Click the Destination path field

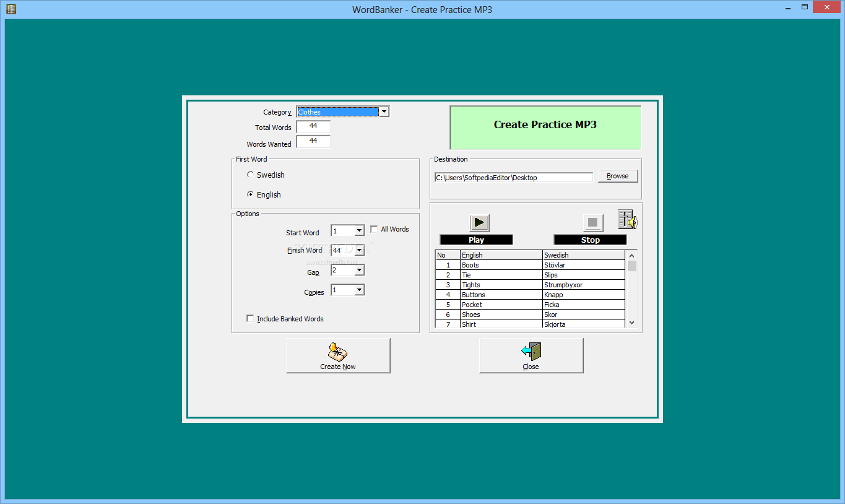coord(514,178)
